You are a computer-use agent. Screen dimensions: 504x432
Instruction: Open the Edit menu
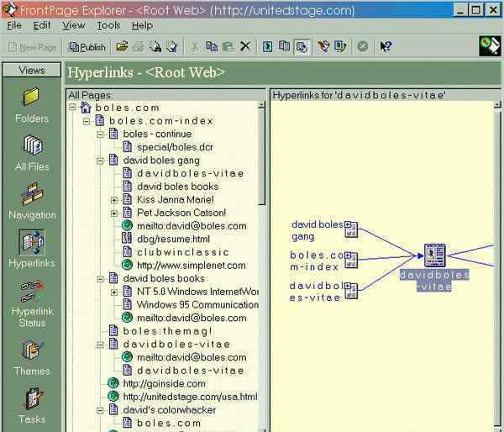point(42,25)
